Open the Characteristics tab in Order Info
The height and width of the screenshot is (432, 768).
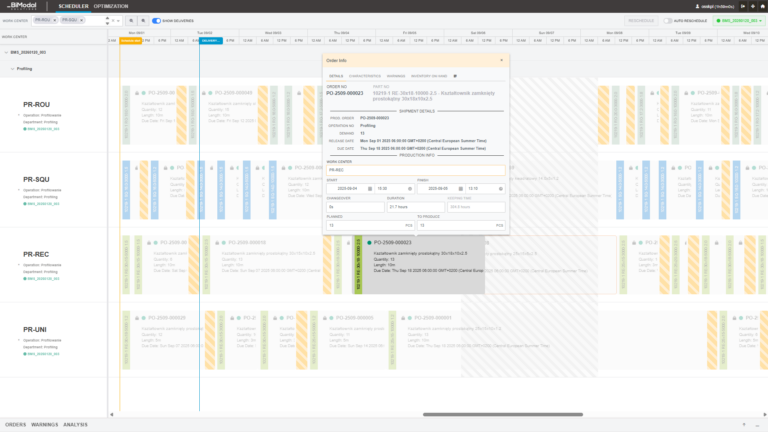pos(365,75)
